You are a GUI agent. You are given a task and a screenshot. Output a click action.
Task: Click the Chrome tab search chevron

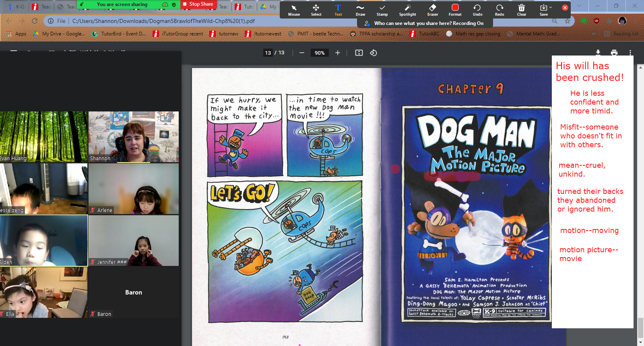tap(579, 6)
